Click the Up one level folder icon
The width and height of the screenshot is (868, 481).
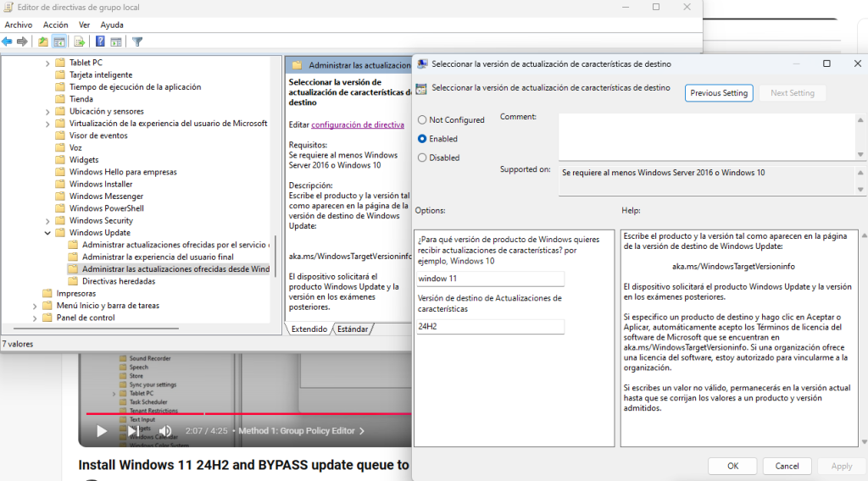tap(43, 41)
